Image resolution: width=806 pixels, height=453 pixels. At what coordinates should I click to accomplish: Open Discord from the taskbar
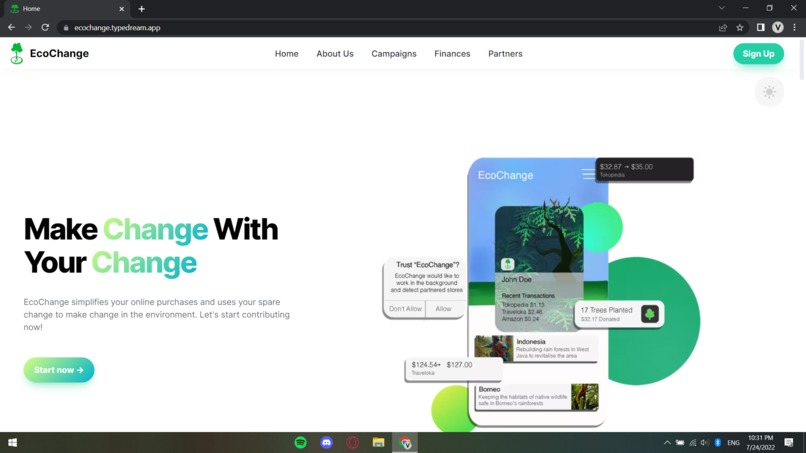coord(326,442)
